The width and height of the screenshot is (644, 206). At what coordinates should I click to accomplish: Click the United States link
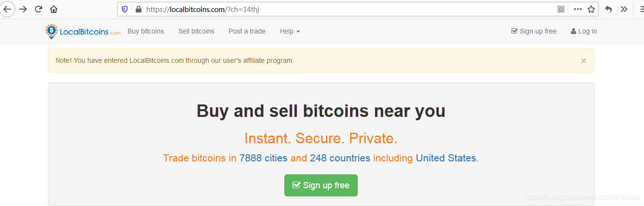[446, 158]
